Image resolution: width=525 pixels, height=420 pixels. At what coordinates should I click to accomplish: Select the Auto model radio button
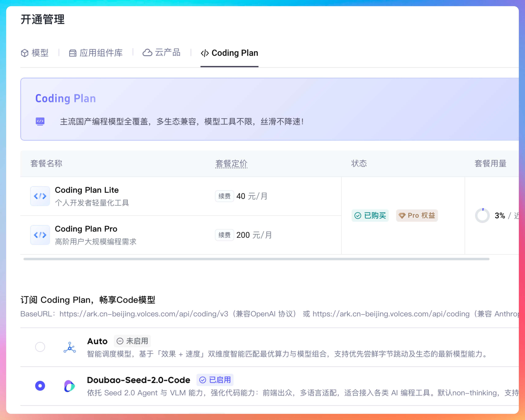click(x=40, y=347)
